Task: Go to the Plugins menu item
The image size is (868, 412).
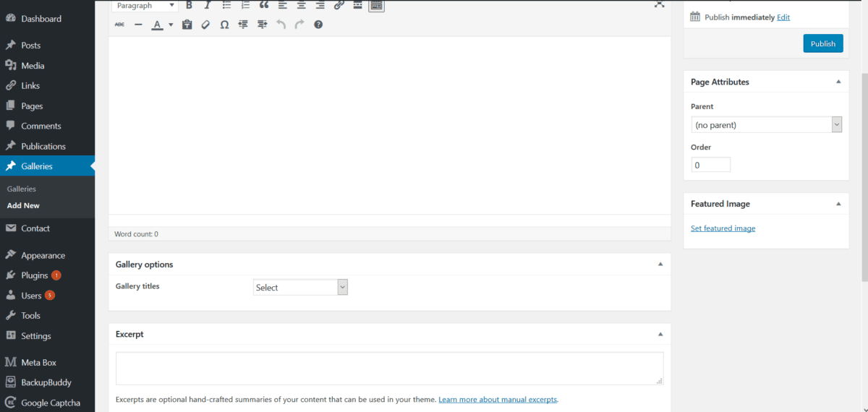Action: pos(34,275)
